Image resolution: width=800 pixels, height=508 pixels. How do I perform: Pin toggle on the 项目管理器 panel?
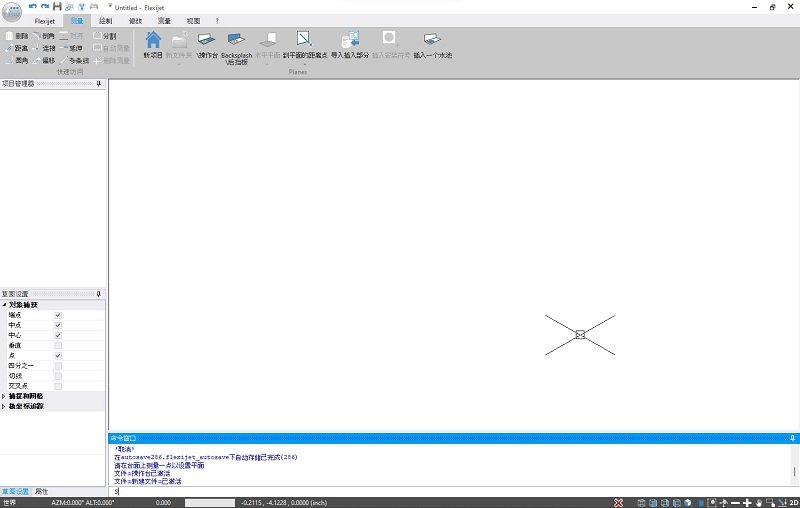98,84
